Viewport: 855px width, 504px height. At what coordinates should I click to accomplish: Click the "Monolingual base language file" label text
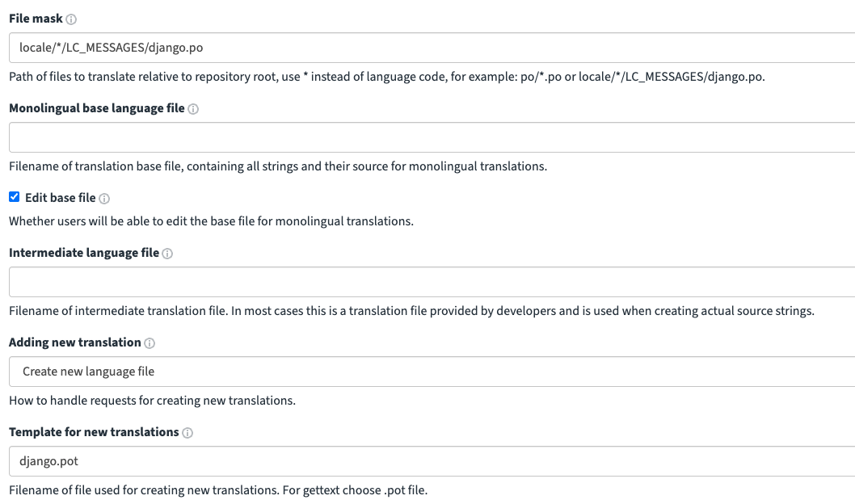97,108
